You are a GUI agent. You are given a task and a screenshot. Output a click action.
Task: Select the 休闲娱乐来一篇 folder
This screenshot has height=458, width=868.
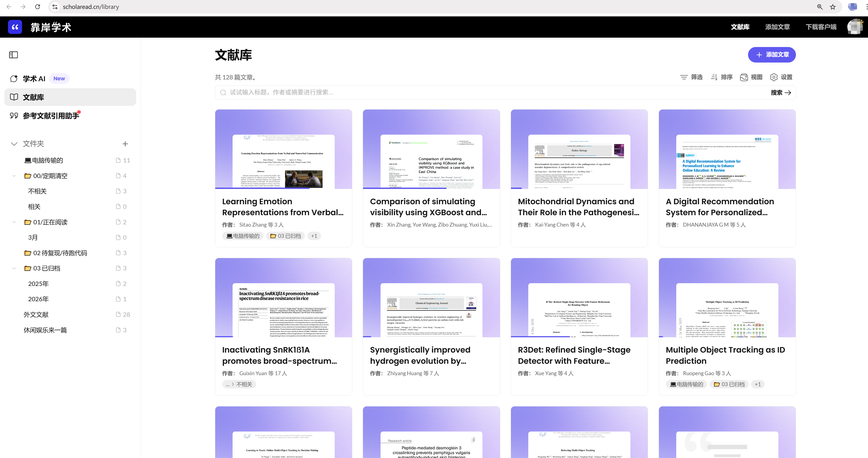[45, 330]
